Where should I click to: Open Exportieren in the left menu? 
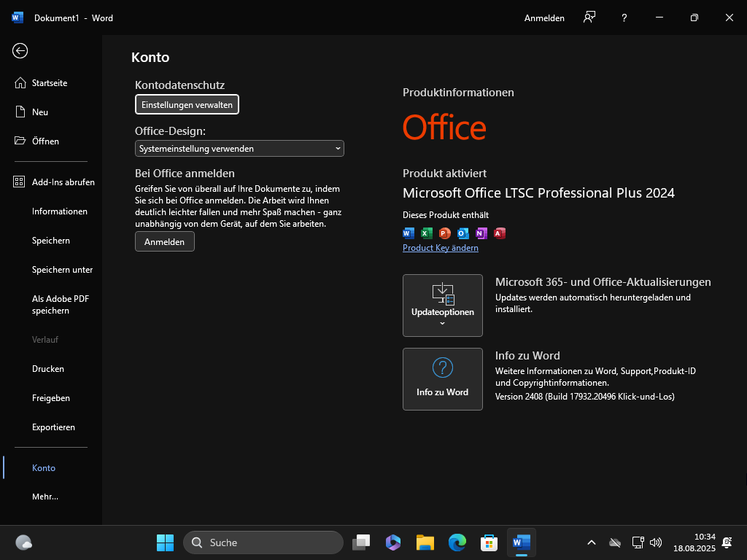tap(53, 427)
